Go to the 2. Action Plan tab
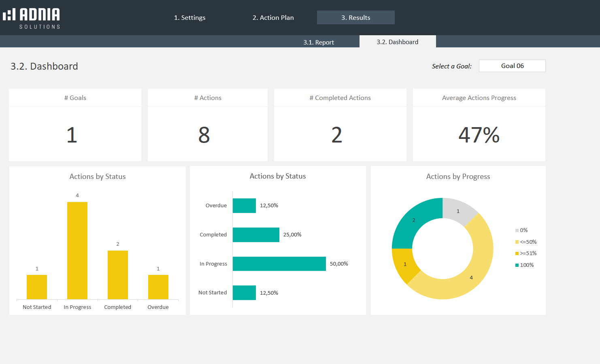 tap(273, 17)
